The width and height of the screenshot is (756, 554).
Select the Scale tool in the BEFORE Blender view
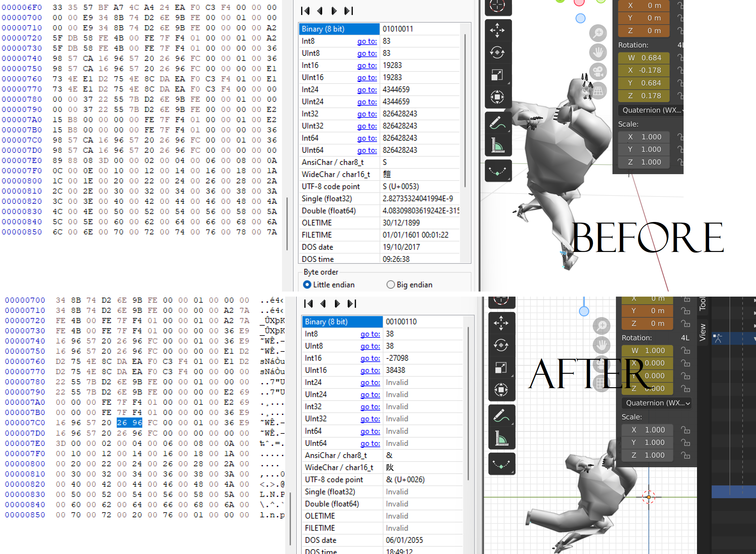[498, 75]
